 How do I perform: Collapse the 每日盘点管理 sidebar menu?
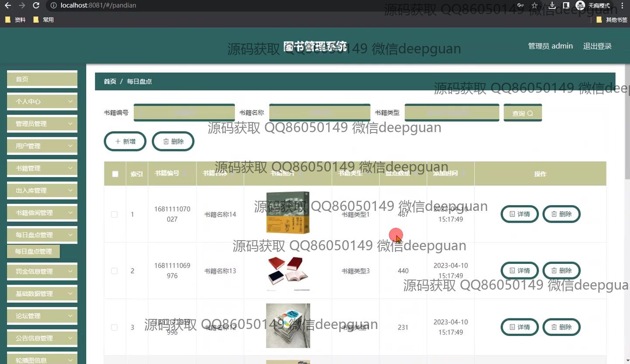[x=42, y=235]
